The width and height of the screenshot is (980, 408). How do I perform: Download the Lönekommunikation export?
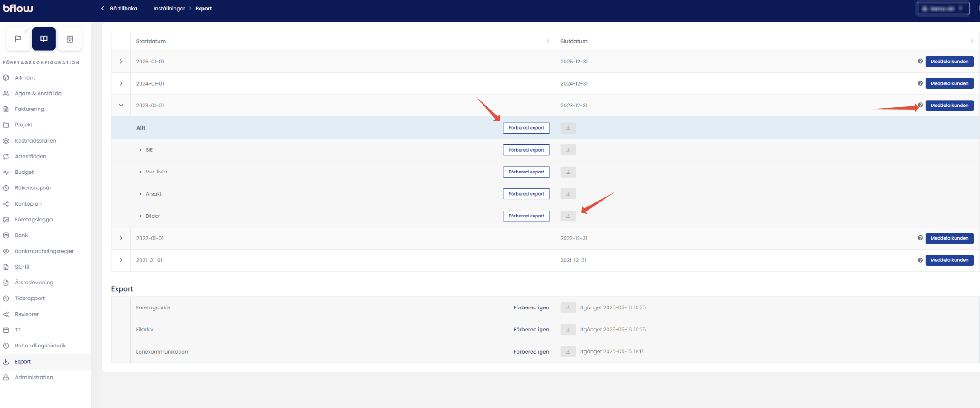point(568,351)
